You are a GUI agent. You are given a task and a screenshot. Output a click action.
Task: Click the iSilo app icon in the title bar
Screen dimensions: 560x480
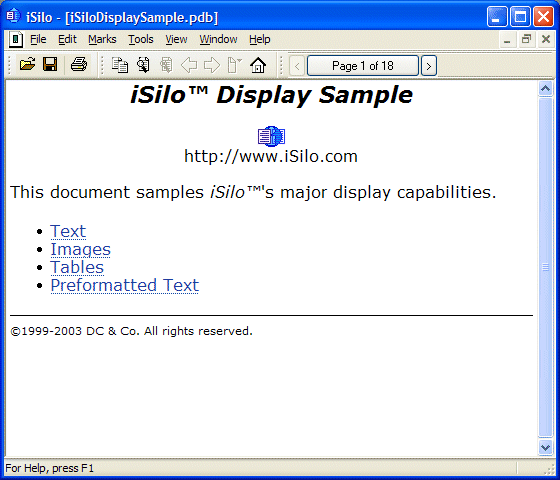13,16
